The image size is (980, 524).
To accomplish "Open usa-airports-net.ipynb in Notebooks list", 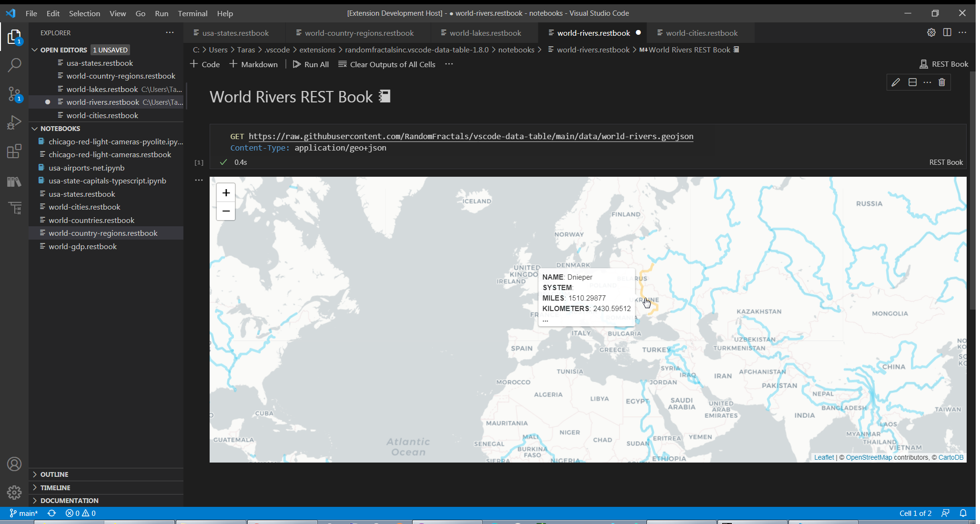I will pos(86,168).
